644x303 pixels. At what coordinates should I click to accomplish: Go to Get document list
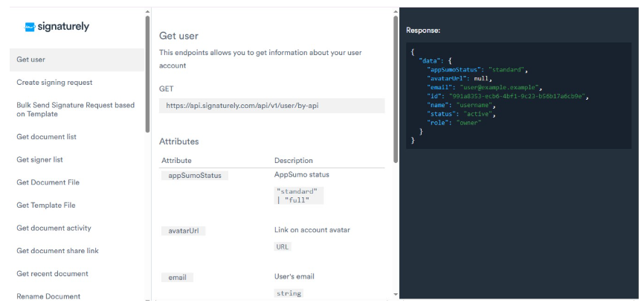(x=46, y=137)
